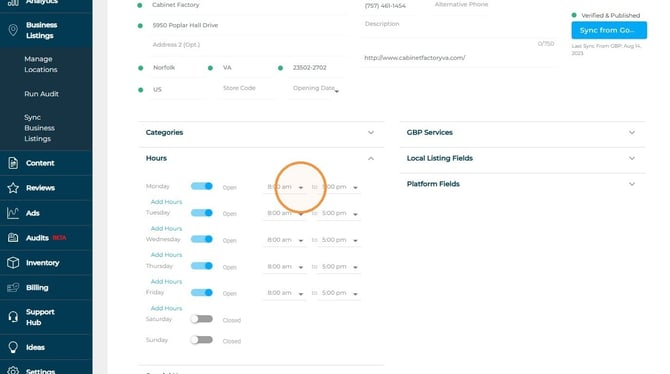670x374 pixels.
Task: Open Manage Locations in sidebar
Action: point(41,64)
